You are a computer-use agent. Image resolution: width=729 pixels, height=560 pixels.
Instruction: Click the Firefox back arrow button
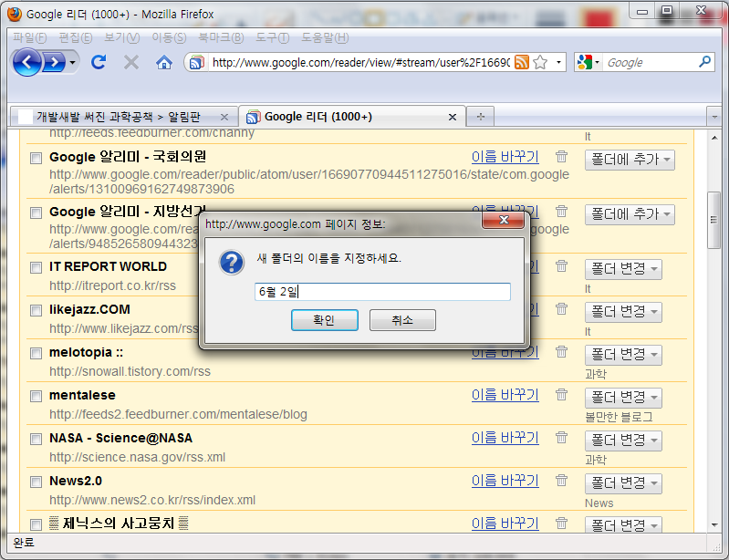pos(27,62)
